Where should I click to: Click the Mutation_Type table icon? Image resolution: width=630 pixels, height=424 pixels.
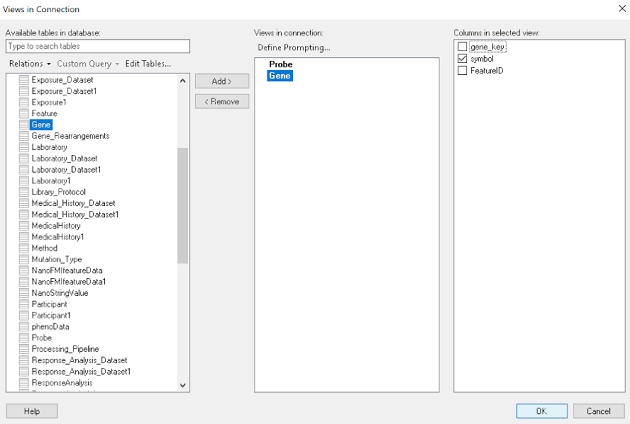(x=25, y=259)
